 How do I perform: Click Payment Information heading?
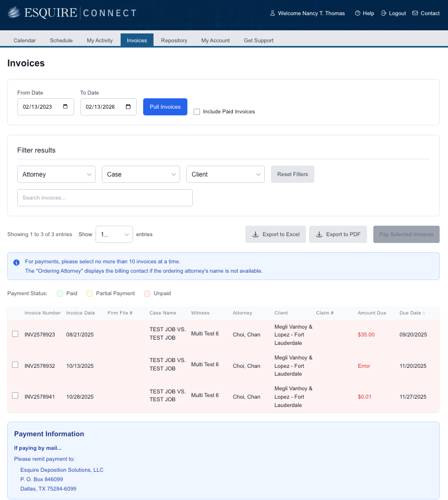49,434
